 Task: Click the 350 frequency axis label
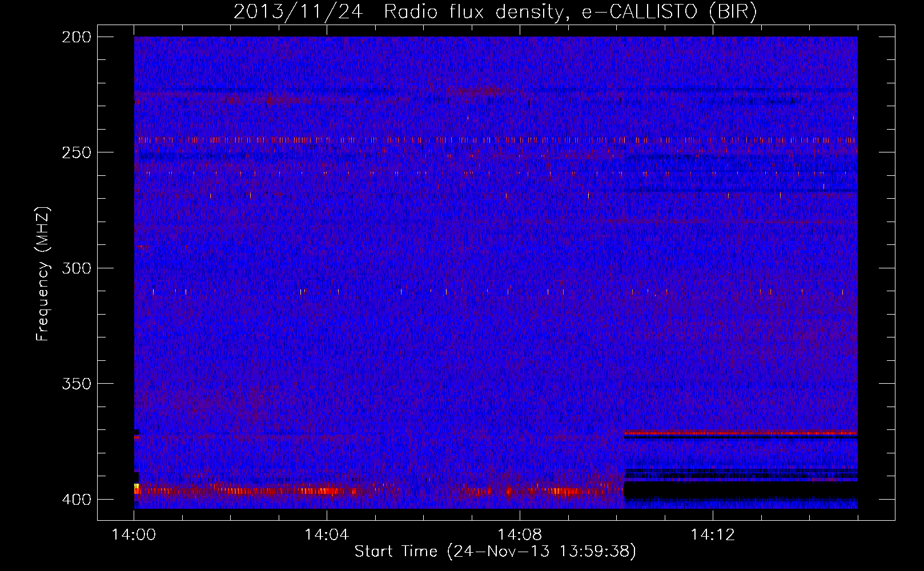pyautogui.click(x=77, y=383)
